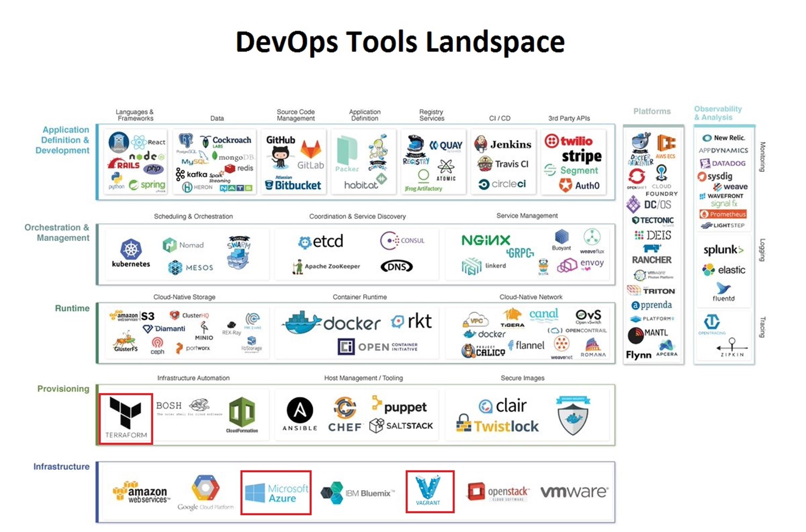Select the Segment logo

coord(571,170)
